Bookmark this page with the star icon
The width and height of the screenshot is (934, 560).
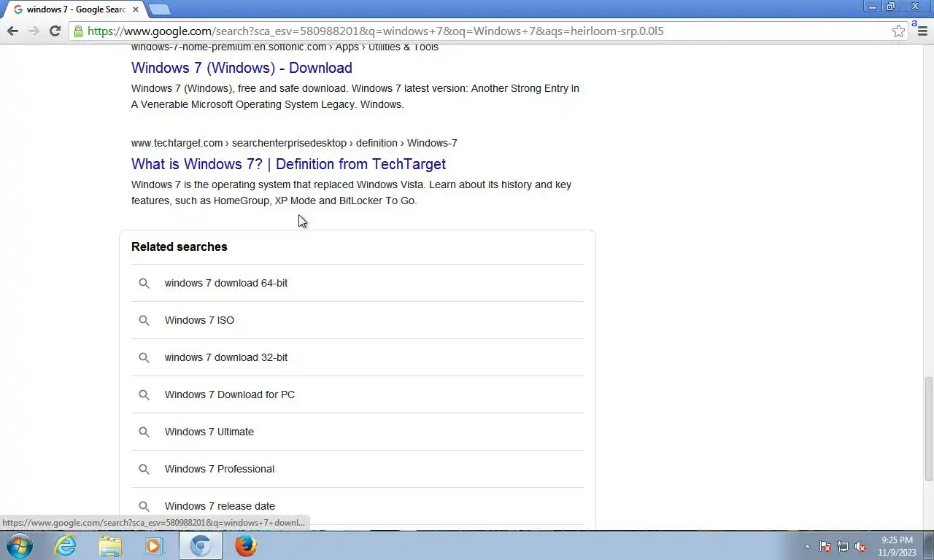coord(898,31)
